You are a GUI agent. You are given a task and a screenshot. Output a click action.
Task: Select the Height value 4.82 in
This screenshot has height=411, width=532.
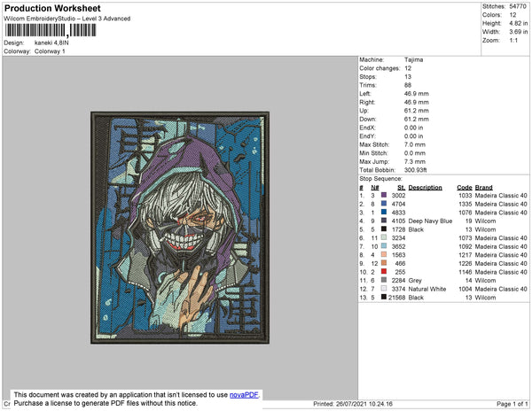pos(519,23)
